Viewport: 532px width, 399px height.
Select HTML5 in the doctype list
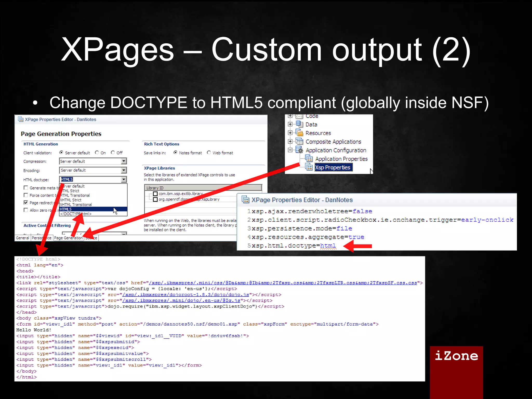[93, 209]
